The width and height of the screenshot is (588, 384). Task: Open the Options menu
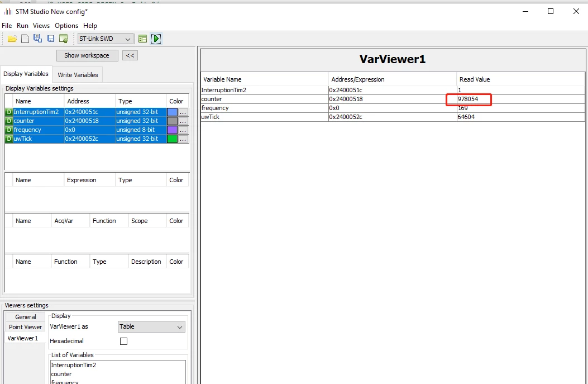66,26
